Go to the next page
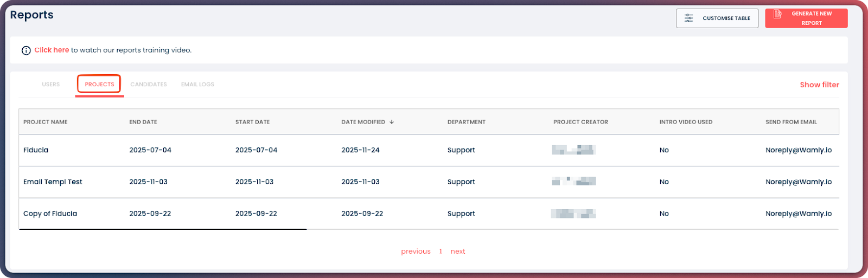 tap(458, 251)
